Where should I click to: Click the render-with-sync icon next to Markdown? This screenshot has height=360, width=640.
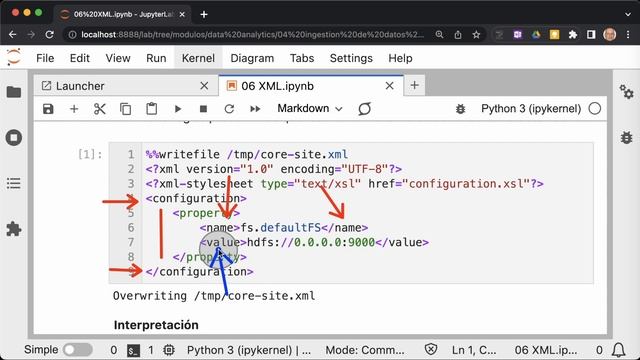tap(364, 109)
